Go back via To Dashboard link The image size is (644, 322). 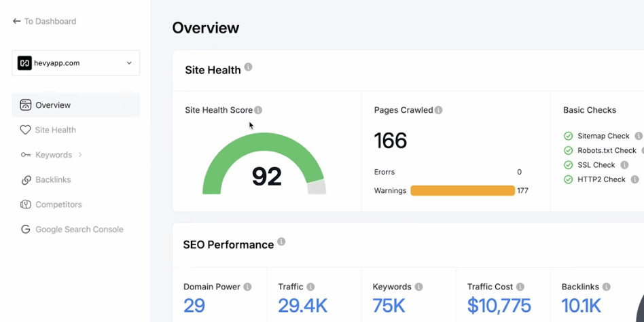coord(44,21)
